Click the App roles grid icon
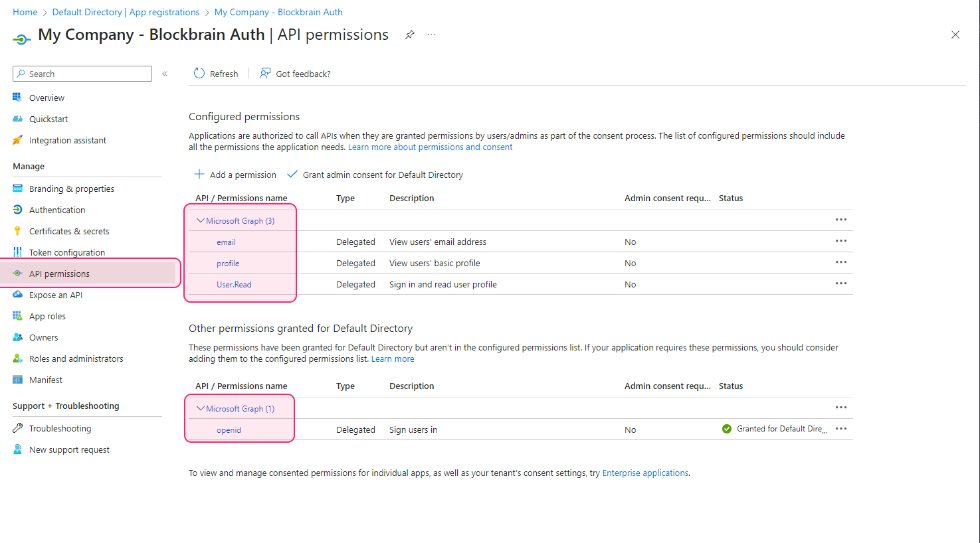The image size is (980, 543). [x=17, y=316]
